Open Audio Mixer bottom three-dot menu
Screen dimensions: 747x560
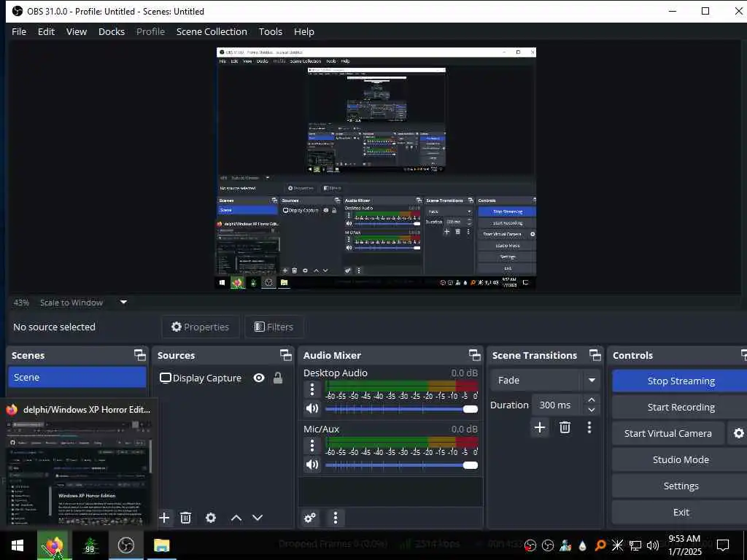click(336, 518)
